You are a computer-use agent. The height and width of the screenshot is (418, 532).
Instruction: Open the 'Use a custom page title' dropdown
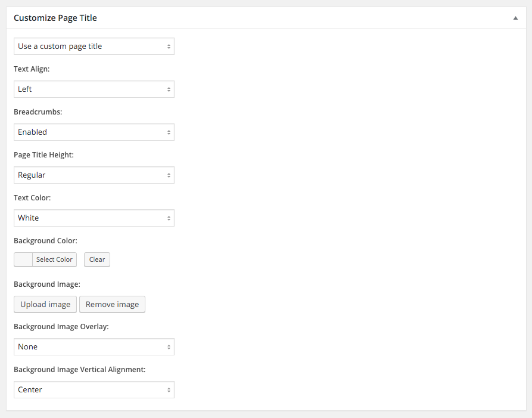[94, 47]
